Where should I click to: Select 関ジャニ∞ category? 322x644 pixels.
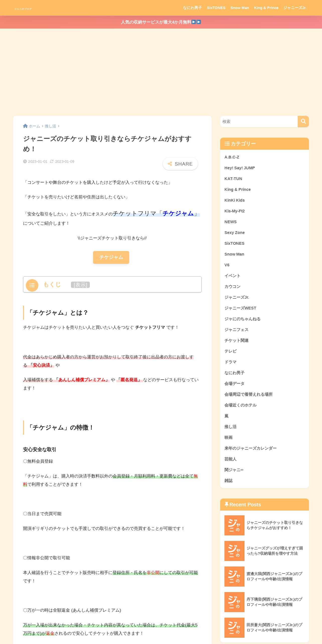click(x=234, y=470)
